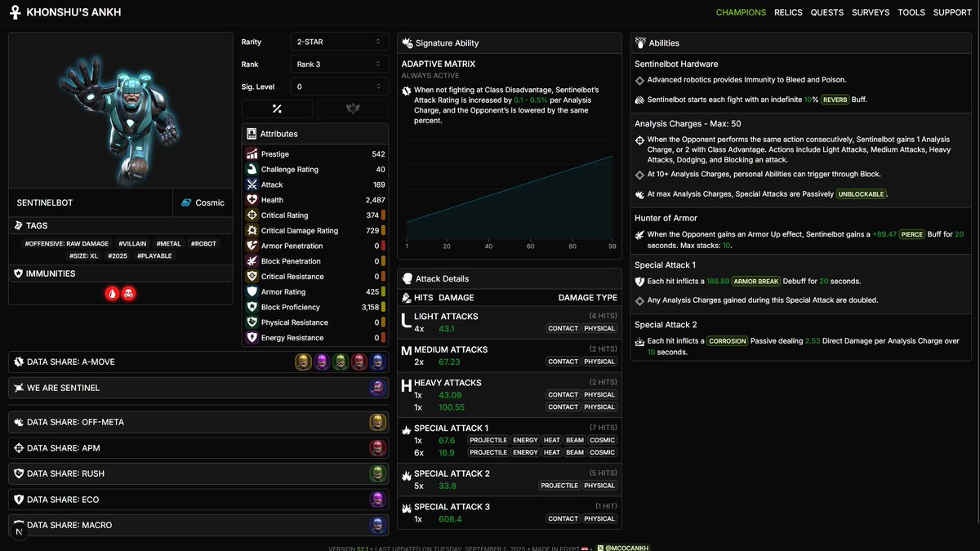Click the @MCOCANKH footer link
The width and height of the screenshot is (980, 551).
tap(623, 548)
